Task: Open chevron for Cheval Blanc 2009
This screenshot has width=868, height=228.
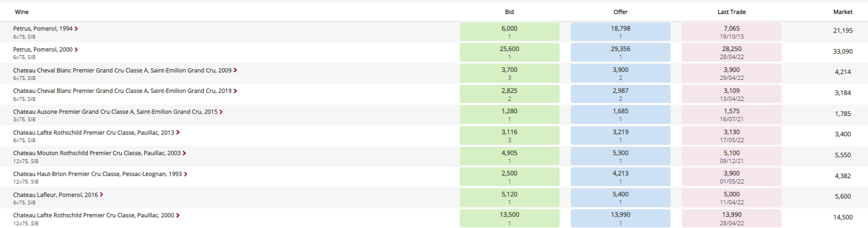Action: 236,70
